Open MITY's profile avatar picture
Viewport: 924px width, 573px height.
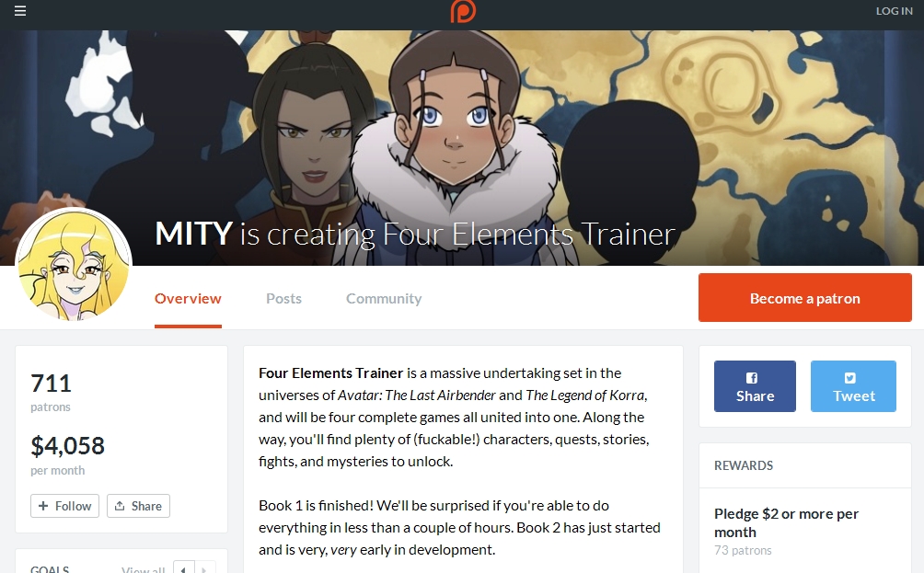74,266
